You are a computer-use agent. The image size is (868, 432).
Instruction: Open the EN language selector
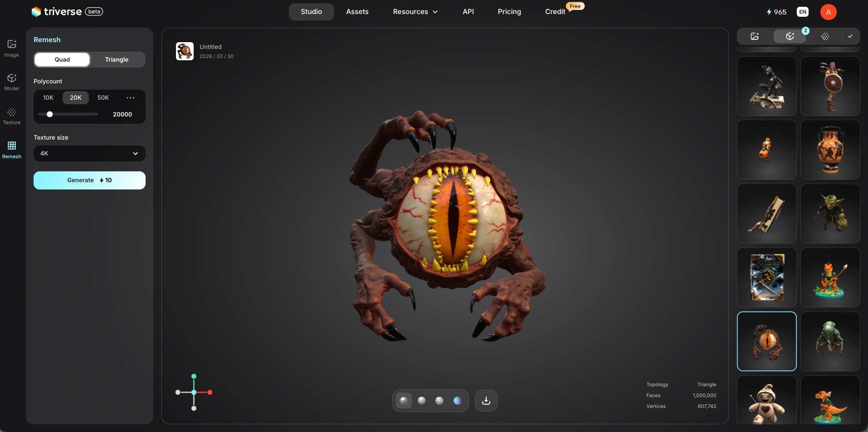(802, 12)
